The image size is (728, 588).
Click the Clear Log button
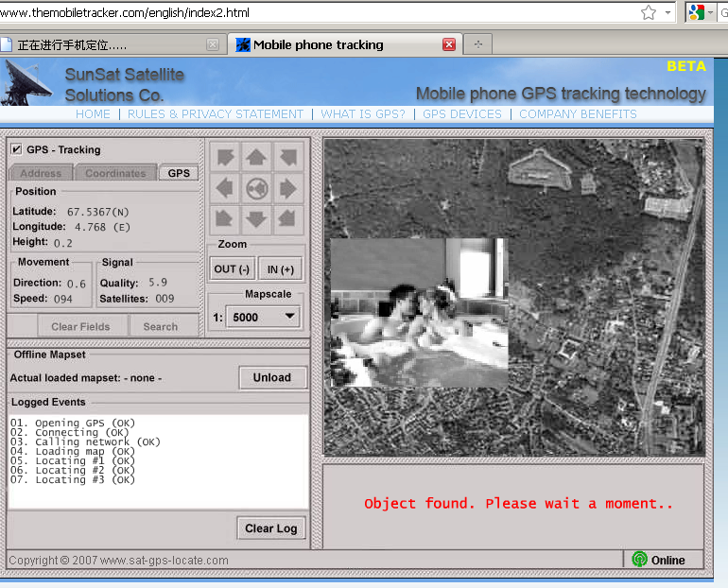point(271,528)
